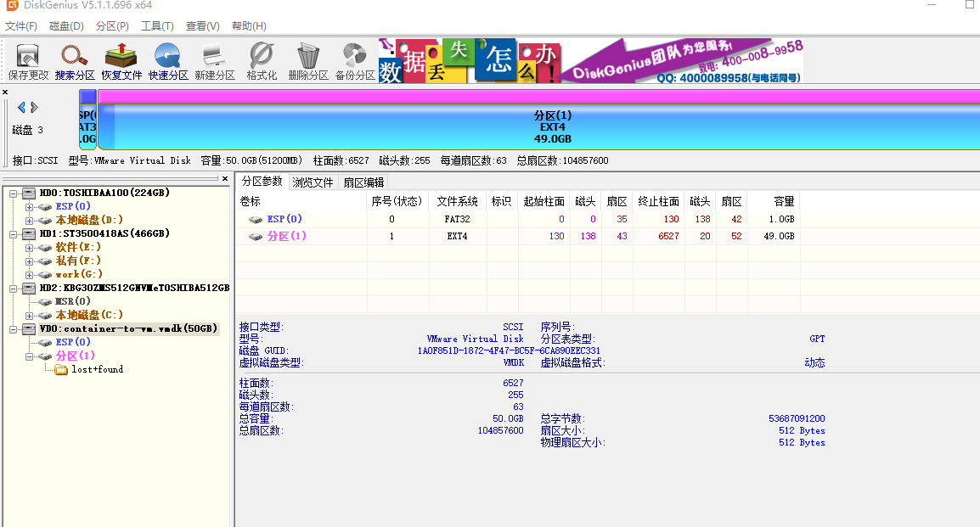Click the 新建分区 new partition icon
Image resolution: width=980 pixels, height=527 pixels.
(x=214, y=61)
